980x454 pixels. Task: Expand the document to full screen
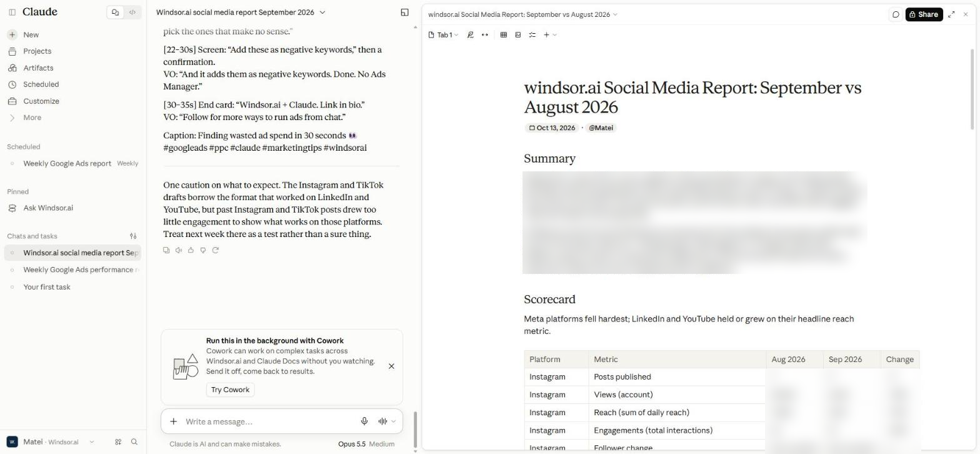coord(951,14)
